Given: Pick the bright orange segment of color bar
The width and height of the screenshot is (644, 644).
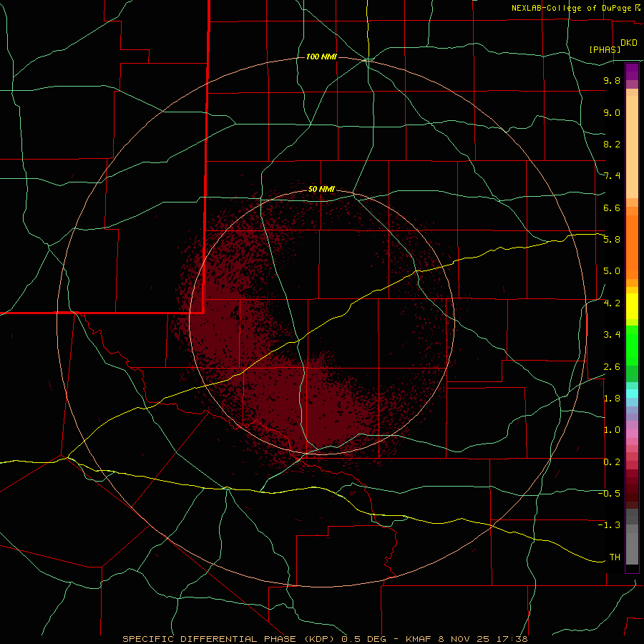Looking at the screenshot, I should [632, 248].
